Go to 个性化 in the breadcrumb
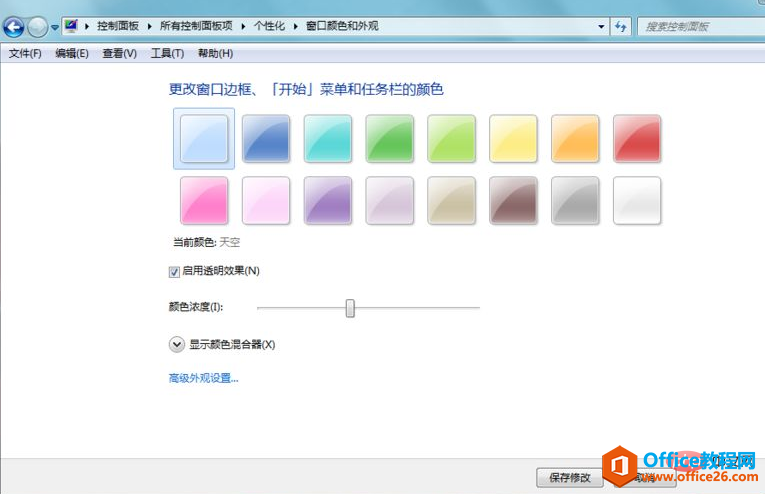This screenshot has width=765, height=494. pyautogui.click(x=269, y=26)
